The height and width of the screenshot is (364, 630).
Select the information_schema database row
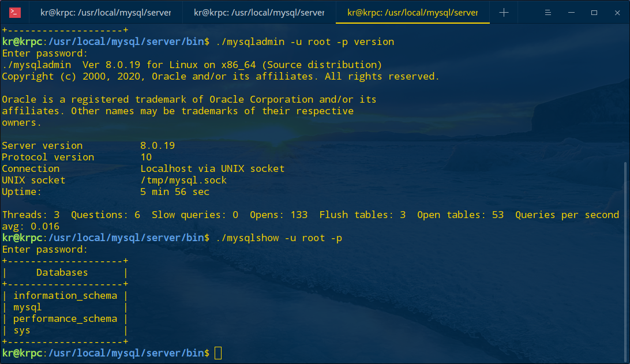coord(65,296)
